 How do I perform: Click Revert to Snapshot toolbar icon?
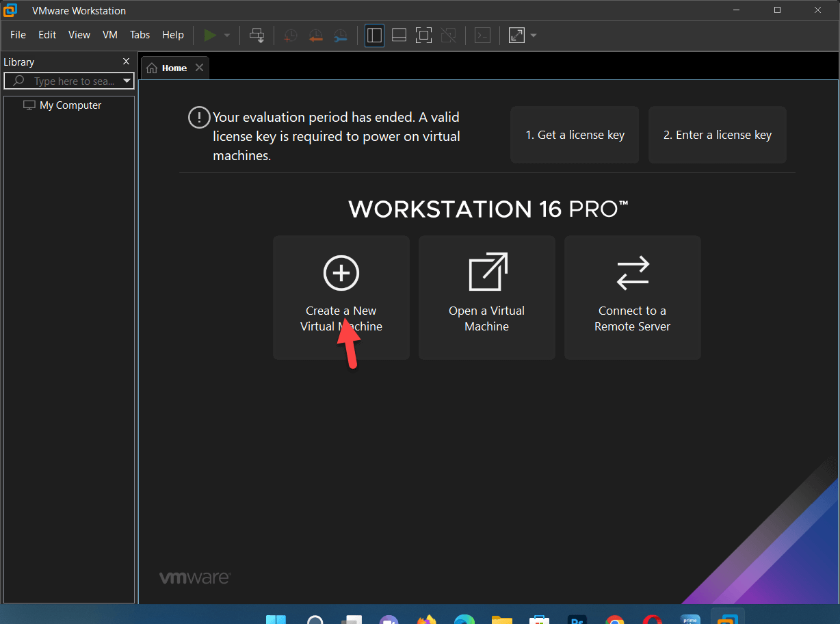click(315, 36)
